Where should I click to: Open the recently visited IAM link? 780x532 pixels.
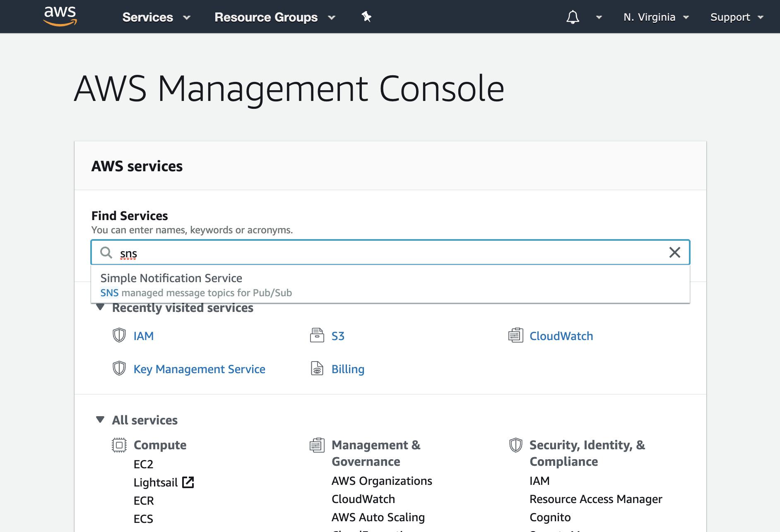click(x=143, y=336)
